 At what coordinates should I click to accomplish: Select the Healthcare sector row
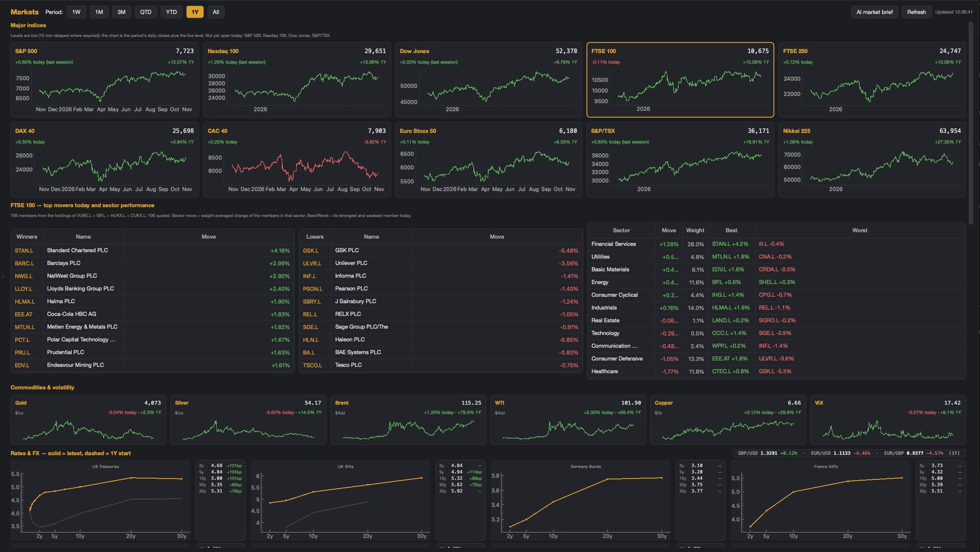[x=776, y=371]
